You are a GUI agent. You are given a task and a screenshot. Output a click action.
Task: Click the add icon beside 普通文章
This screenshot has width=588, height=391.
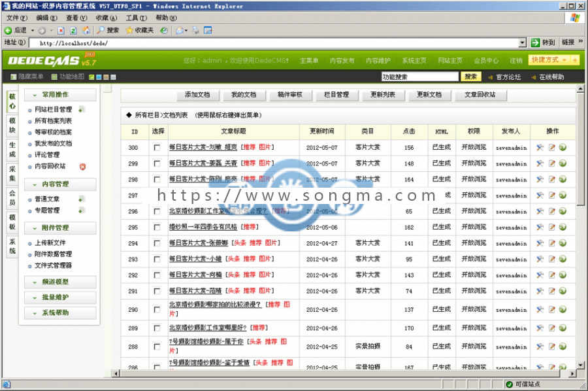coord(81,199)
